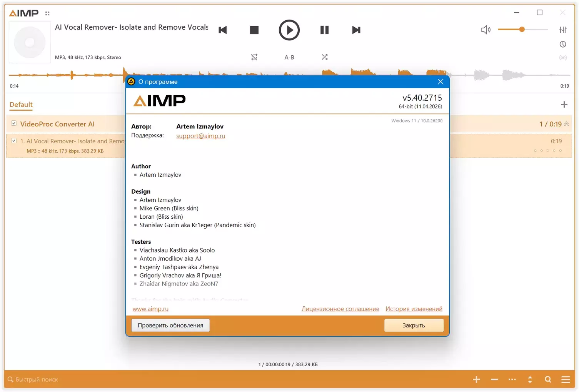Click the elapsed time 0:14 label
The height and width of the screenshot is (392, 579).
coord(14,86)
